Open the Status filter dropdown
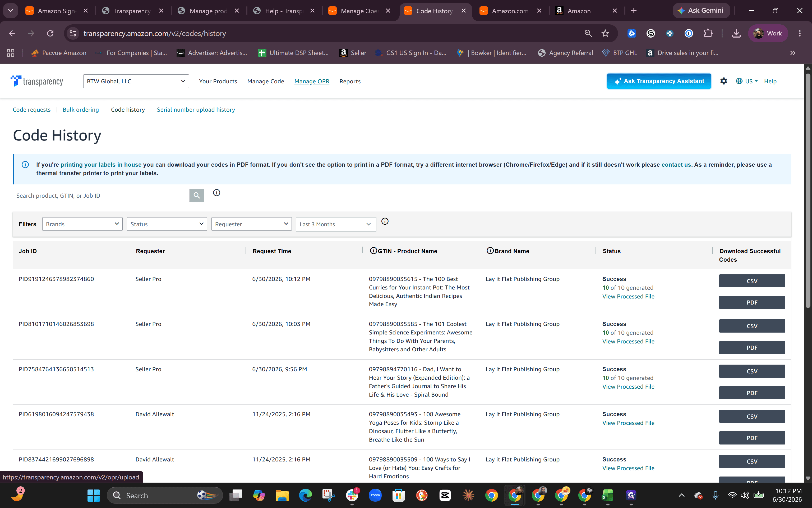The width and height of the screenshot is (812, 508). 167,224
